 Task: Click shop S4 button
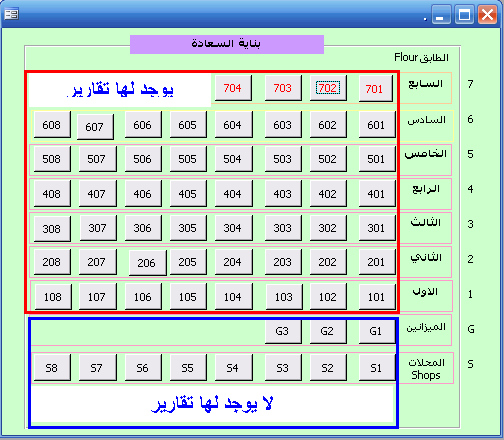(233, 368)
